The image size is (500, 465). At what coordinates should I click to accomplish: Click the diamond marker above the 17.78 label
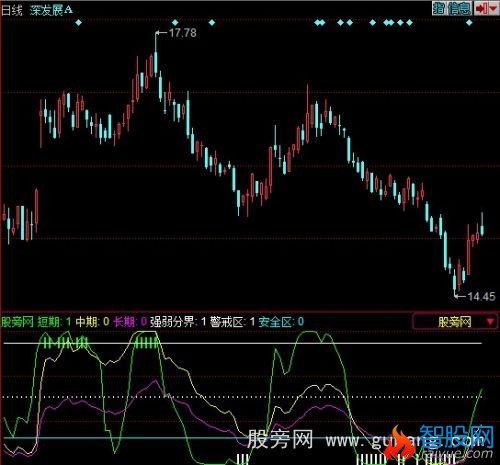point(175,23)
